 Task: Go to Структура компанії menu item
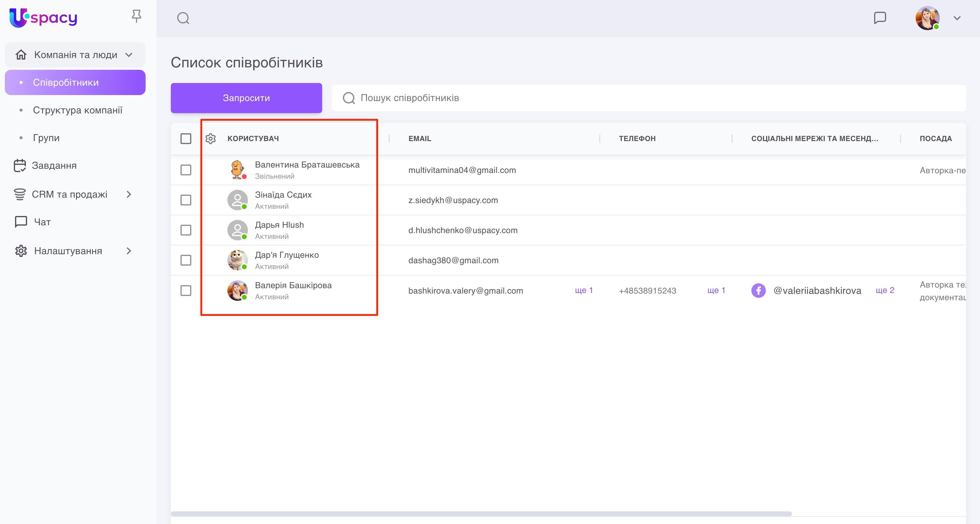[x=78, y=110]
